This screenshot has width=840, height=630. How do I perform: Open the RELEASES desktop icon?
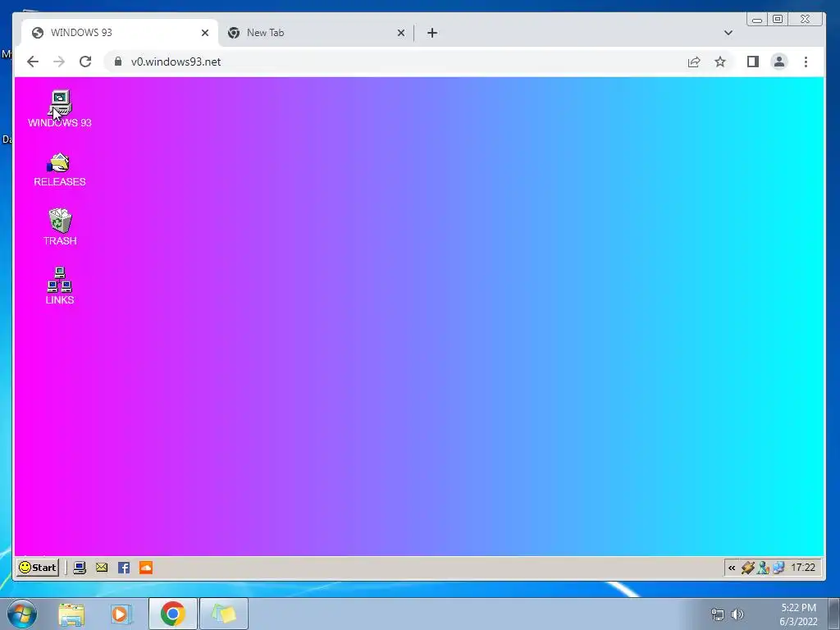59,169
